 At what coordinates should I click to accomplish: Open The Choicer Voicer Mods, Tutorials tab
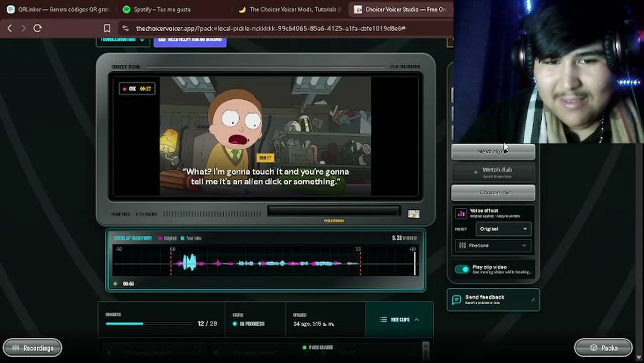(290, 9)
